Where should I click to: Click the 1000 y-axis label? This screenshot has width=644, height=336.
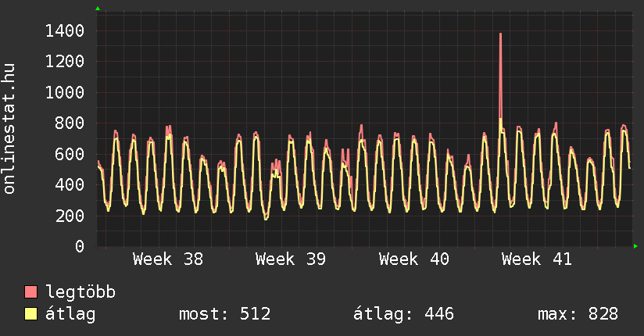pyautogui.click(x=65, y=92)
